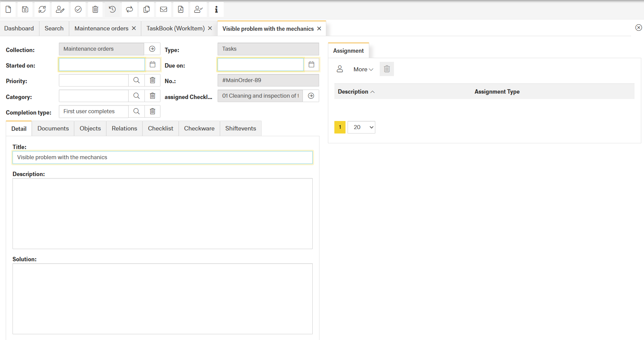
Task: Click the envelope email toolbar icon
Action: pyautogui.click(x=163, y=9)
